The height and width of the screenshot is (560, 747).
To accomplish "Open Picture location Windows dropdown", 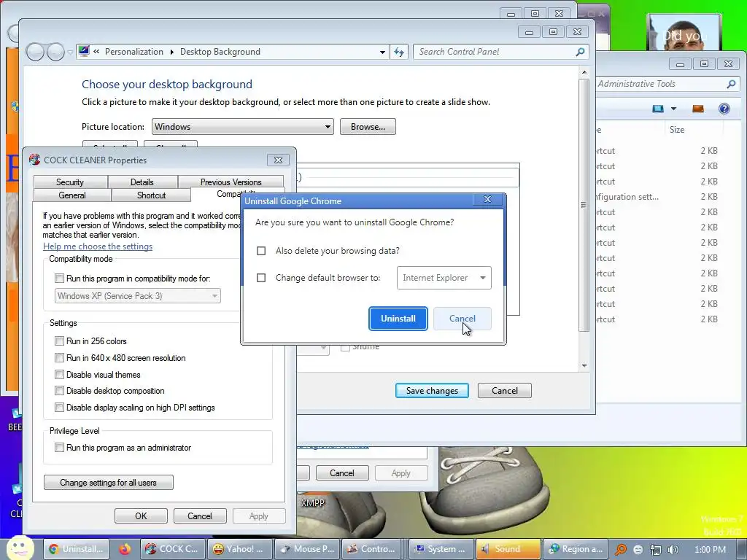I will (x=242, y=127).
